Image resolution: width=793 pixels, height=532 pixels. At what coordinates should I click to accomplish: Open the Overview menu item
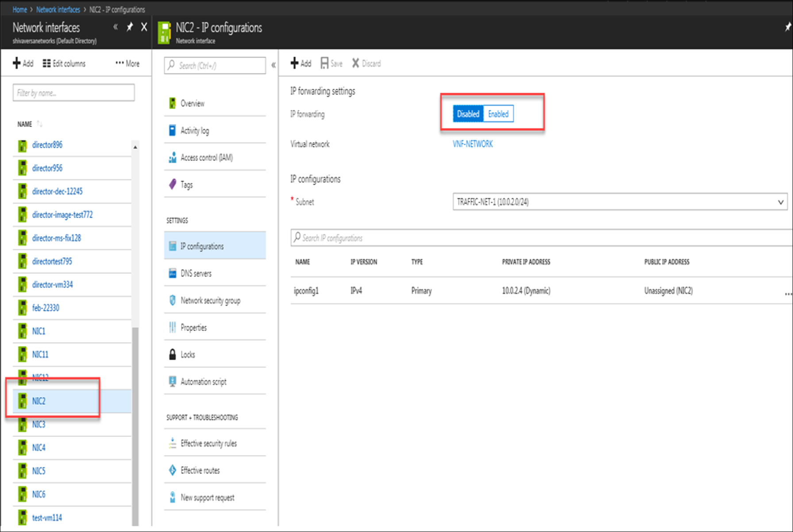(x=215, y=103)
